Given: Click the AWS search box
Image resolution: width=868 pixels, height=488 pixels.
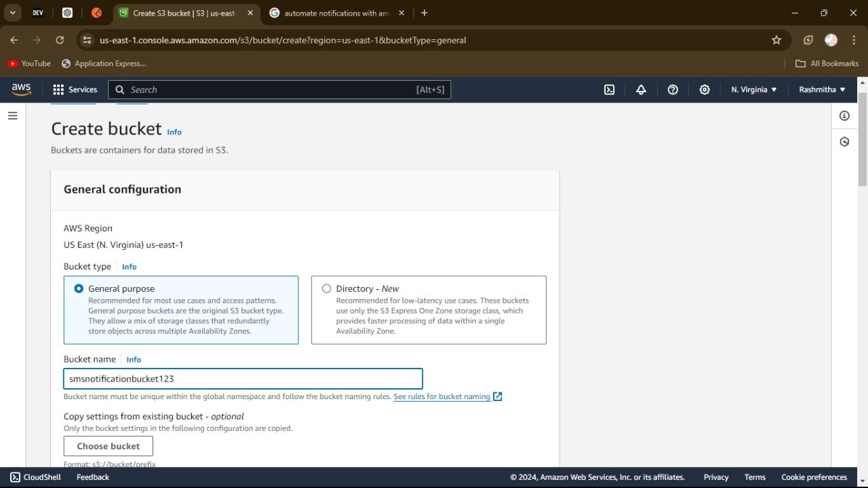Looking at the screenshot, I should (x=279, y=90).
